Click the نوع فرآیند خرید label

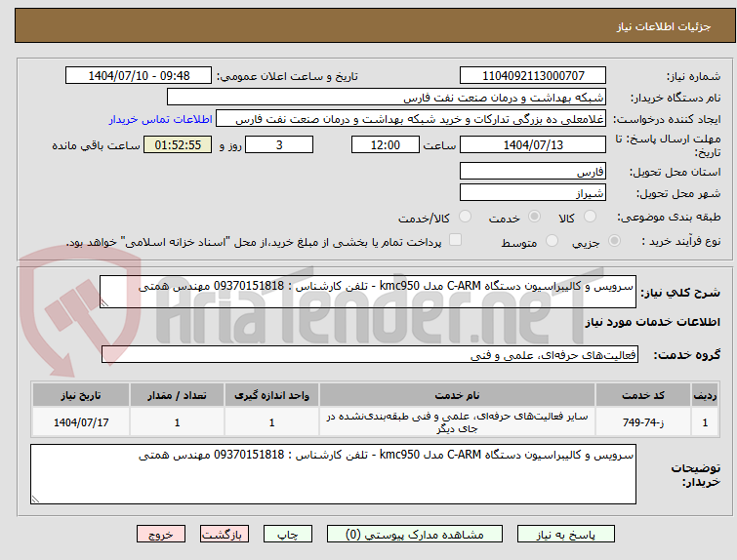tap(681, 242)
